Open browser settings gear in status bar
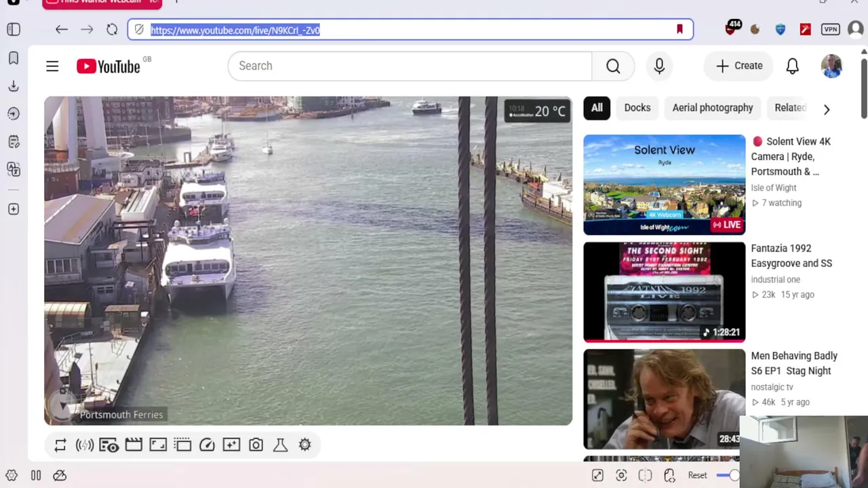Screen dimensions: 868x488 (x=11, y=475)
